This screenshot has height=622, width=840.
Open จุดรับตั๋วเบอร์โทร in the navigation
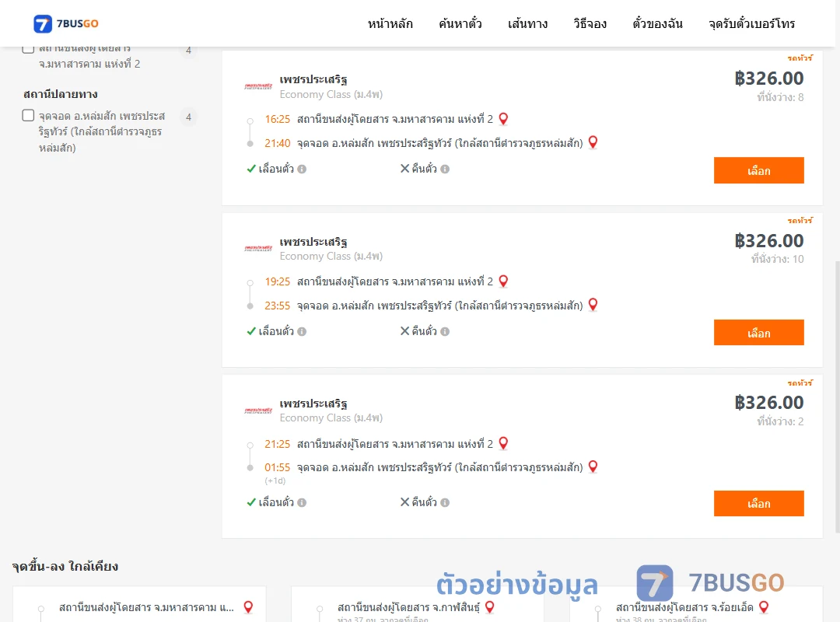pos(751,23)
